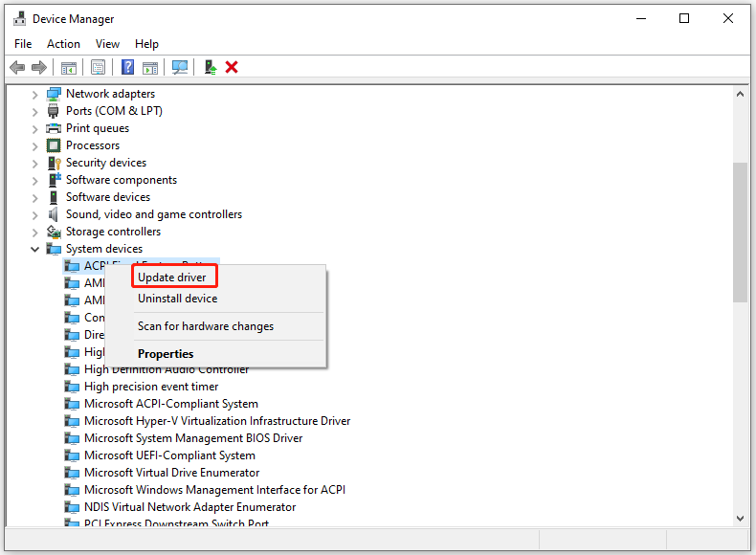This screenshot has width=756, height=555.
Task: Click the Software components icon
Action: [54, 180]
